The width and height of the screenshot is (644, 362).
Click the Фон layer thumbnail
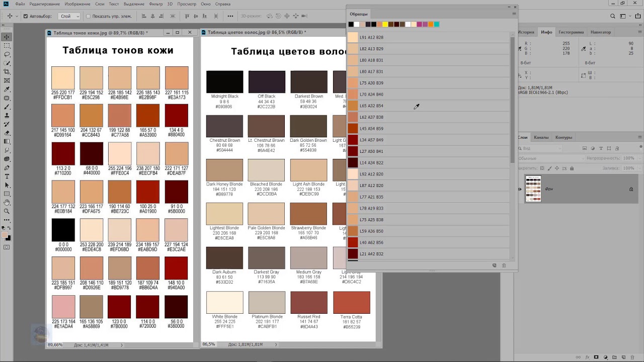(x=533, y=189)
